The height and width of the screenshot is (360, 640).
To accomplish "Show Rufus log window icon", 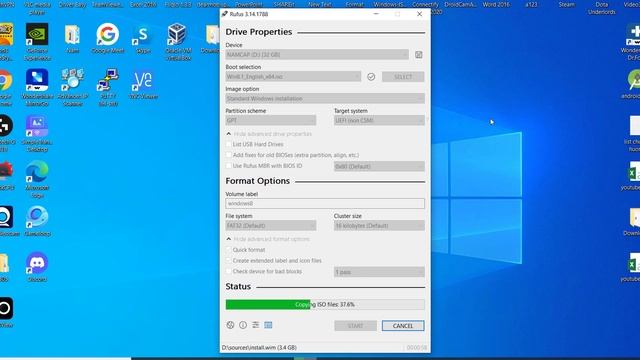I will (x=268, y=325).
